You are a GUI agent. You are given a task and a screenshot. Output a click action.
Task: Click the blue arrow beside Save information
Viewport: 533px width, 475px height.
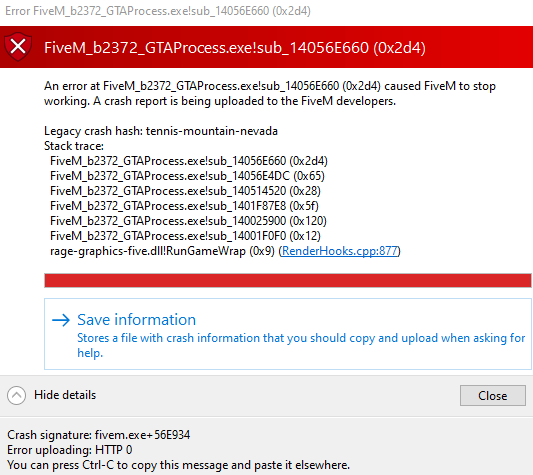pyautogui.click(x=61, y=320)
